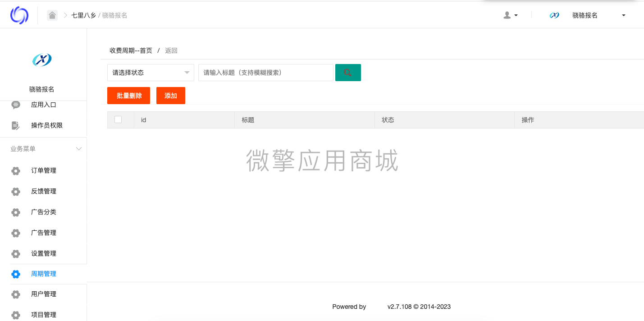Open 应用入口 in sidebar
Viewport: 644px width, 321px height.
point(44,105)
